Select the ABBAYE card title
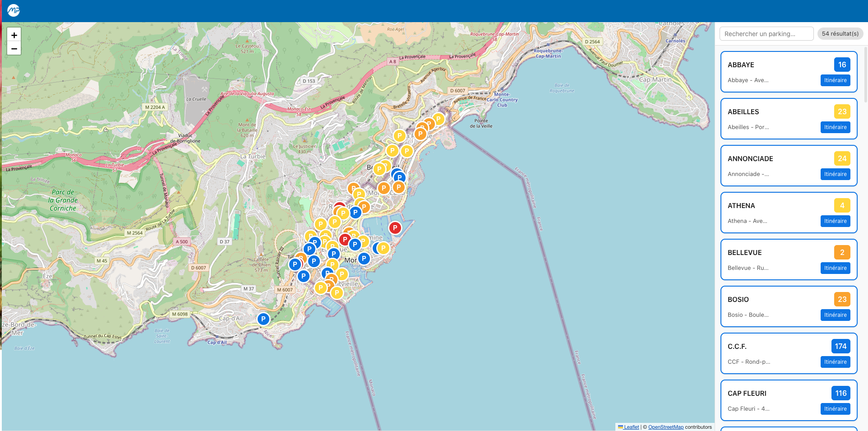The height and width of the screenshot is (431, 868). pyautogui.click(x=741, y=65)
